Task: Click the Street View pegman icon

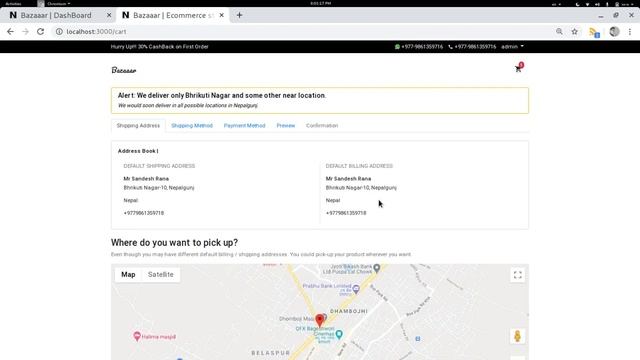Action: [518, 336]
